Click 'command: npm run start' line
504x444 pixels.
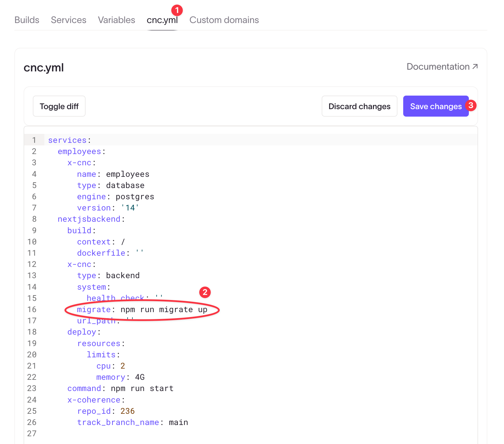point(120,388)
